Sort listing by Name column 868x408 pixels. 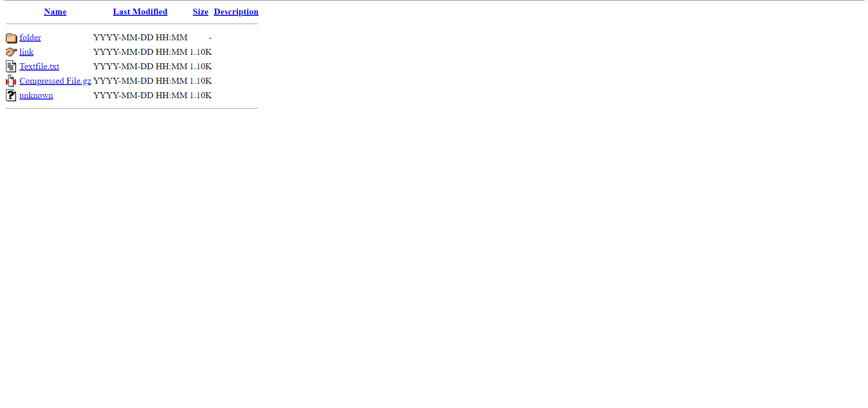55,12
